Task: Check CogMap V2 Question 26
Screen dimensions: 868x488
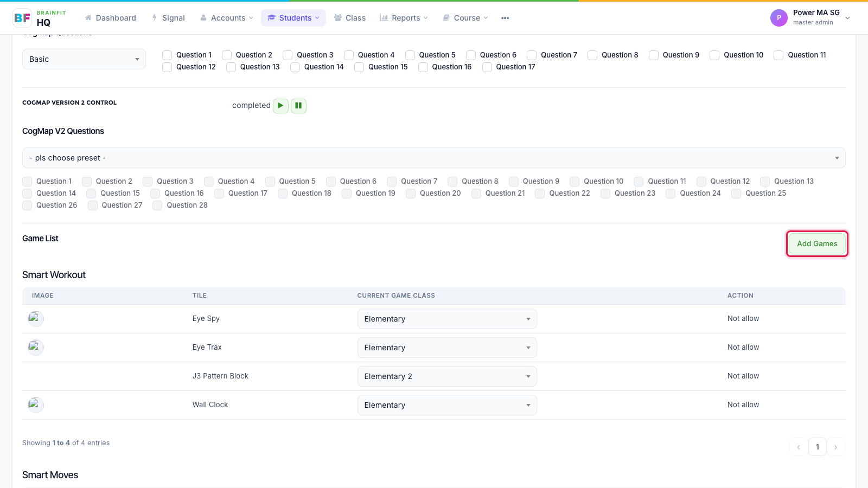Action: point(27,206)
